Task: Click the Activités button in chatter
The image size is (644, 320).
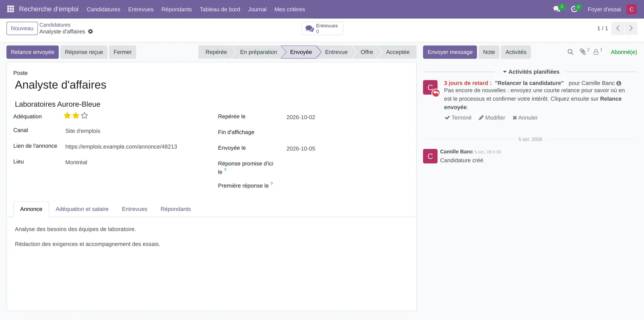Action: pos(516,52)
